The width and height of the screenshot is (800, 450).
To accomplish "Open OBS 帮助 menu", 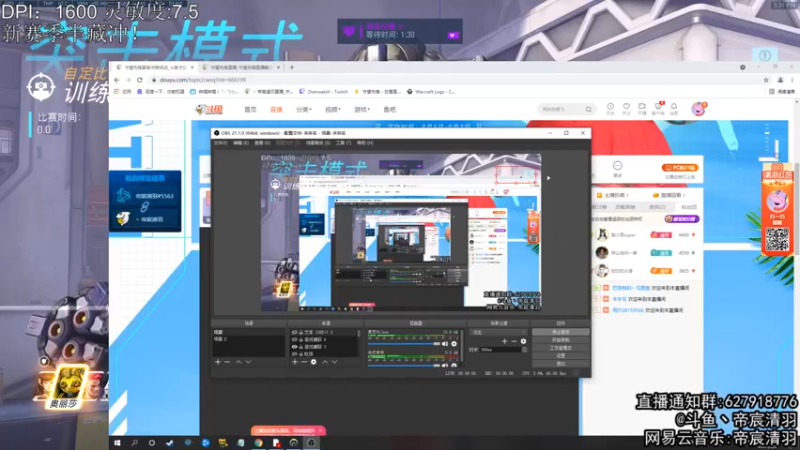I will (365, 143).
